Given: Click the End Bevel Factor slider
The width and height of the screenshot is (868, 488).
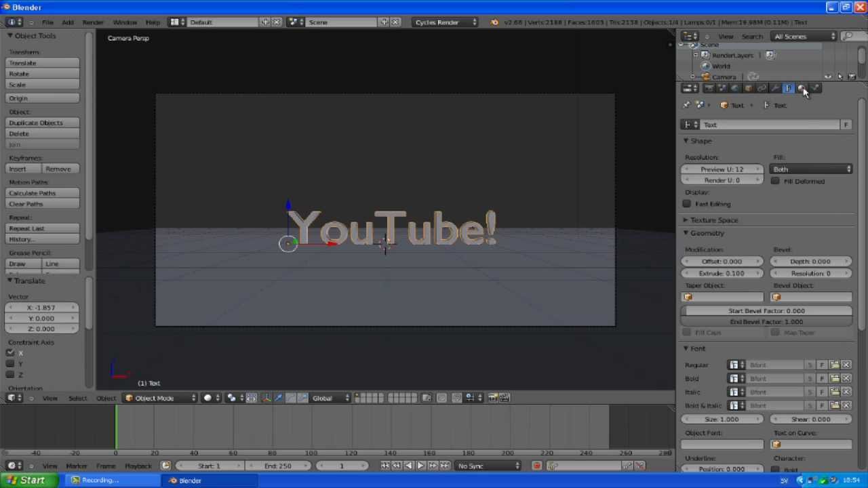Looking at the screenshot, I should click(x=766, y=322).
